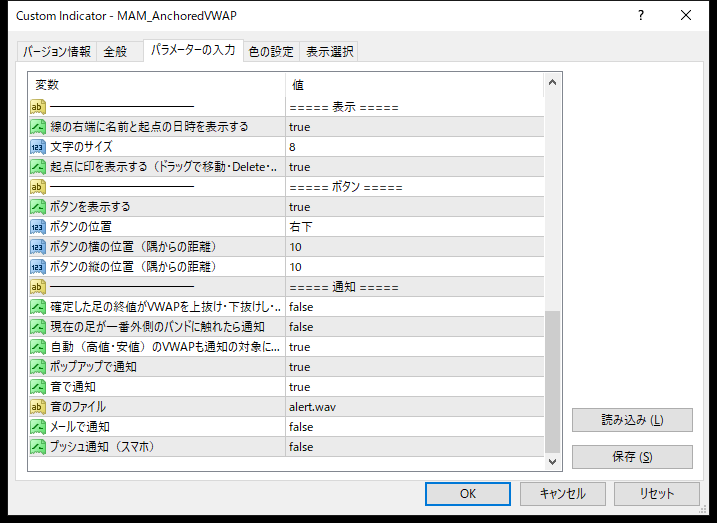Click the icon beside ボタンを表示する

point(38,207)
